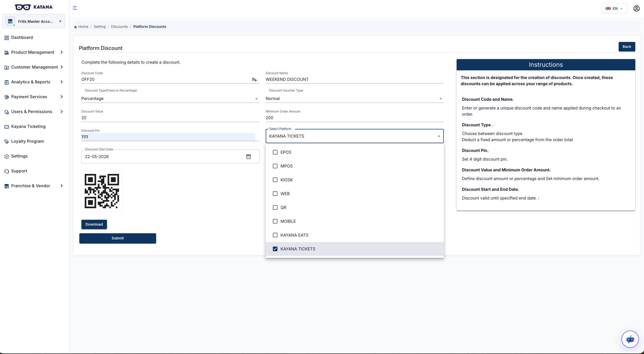Viewport: 644px width, 354px height.
Task: Check the MOBILE platform checkbox
Action: [275, 221]
